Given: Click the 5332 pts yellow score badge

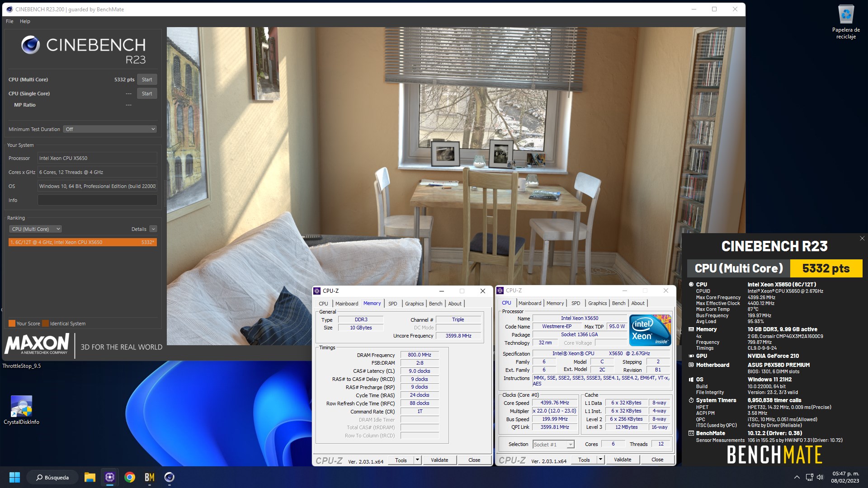Looking at the screenshot, I should point(826,268).
